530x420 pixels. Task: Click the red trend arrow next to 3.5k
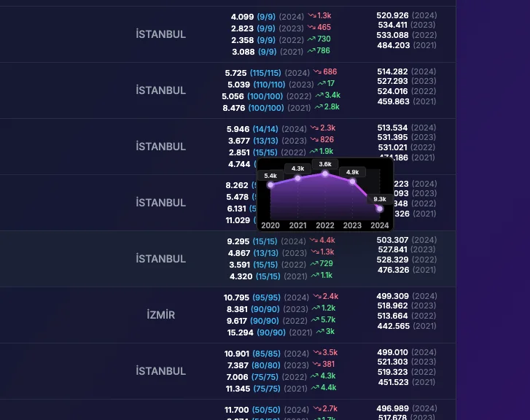[316, 352]
